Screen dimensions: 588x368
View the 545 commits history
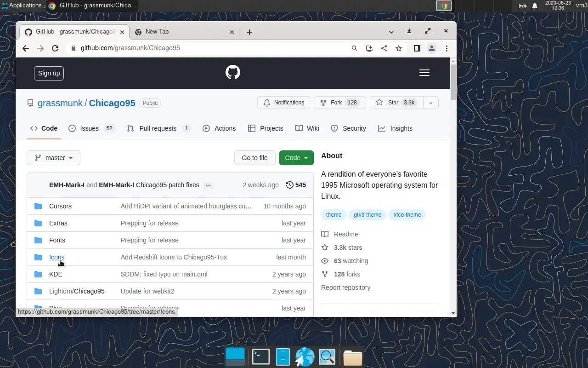click(x=296, y=185)
